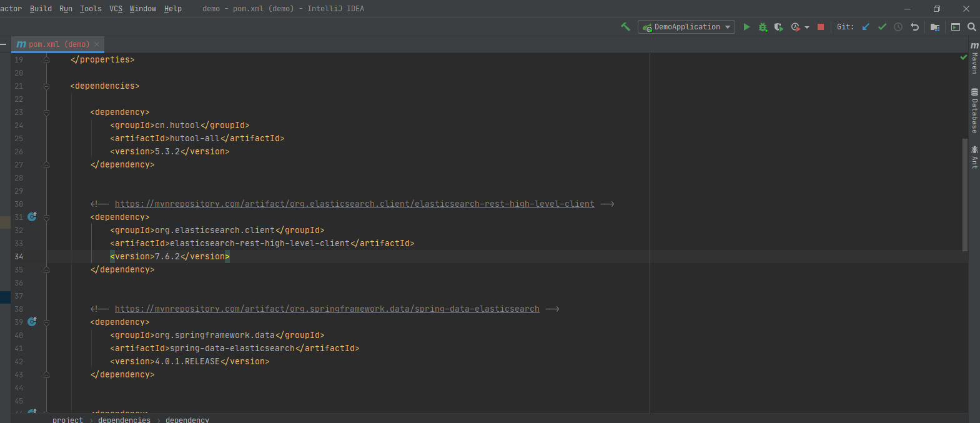Commit changes with Git checkmark icon
The image size is (980, 423).
coord(882,27)
